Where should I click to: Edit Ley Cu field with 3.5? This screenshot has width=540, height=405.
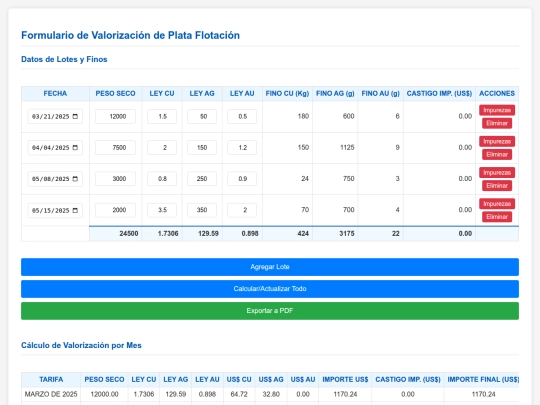click(x=162, y=210)
